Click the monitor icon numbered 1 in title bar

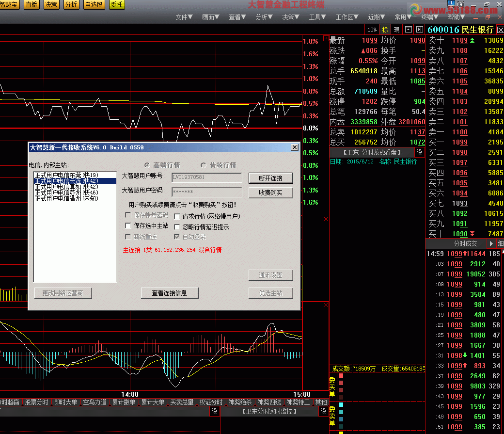pos(451,3)
